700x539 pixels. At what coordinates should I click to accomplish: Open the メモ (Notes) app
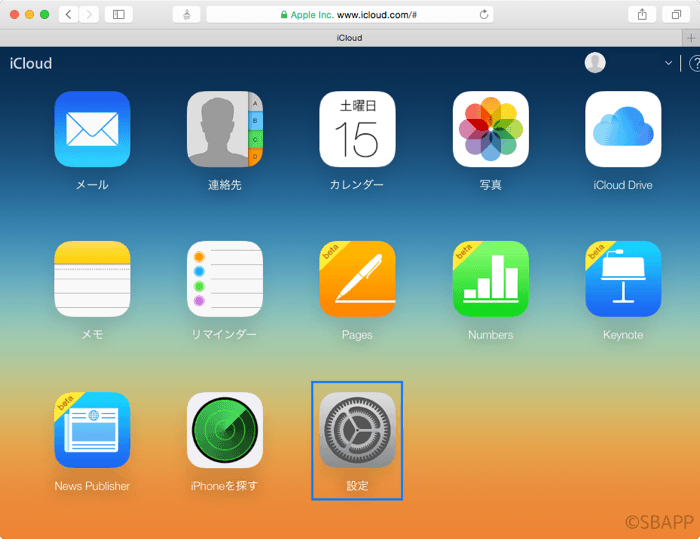pyautogui.click(x=92, y=279)
